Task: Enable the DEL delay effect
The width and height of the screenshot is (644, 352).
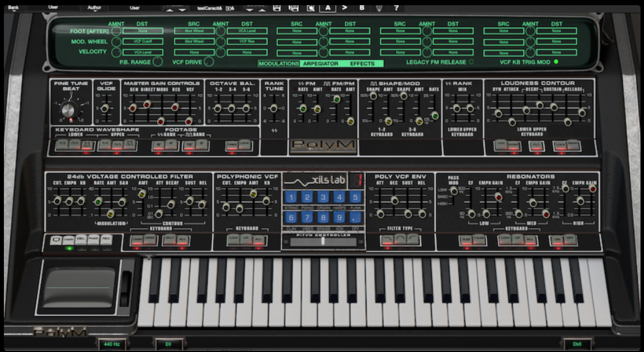Action: click(x=81, y=240)
